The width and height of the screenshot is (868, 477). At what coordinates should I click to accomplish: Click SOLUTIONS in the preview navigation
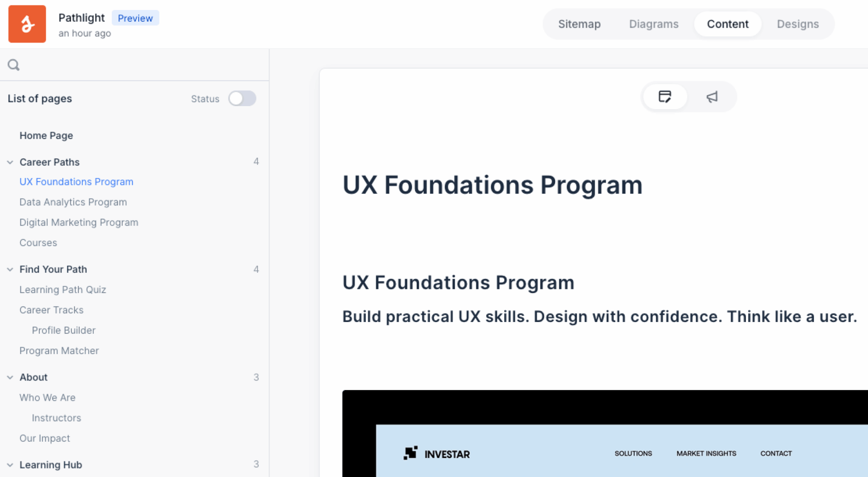coord(633,453)
